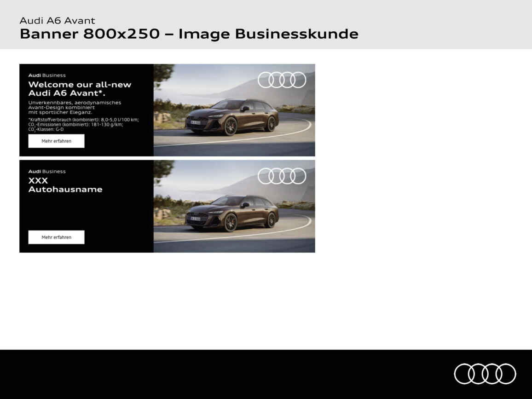532x399 pixels.
Task: Click the car's license plate in the Welcome banner
Action: (195, 123)
